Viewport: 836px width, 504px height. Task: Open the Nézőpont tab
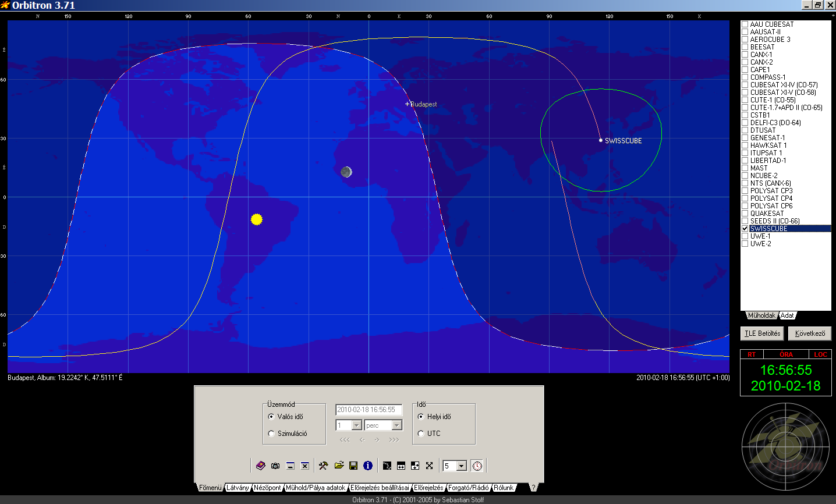267,488
